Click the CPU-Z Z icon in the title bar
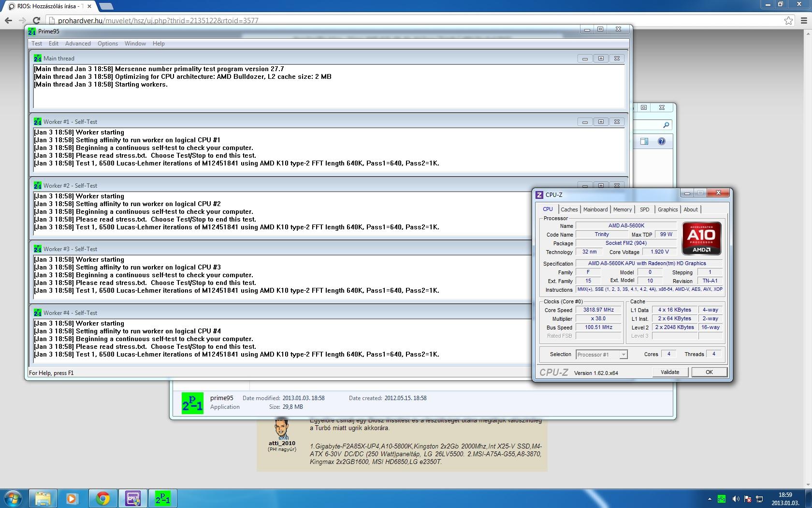Image resolution: width=812 pixels, height=508 pixels. 540,194
